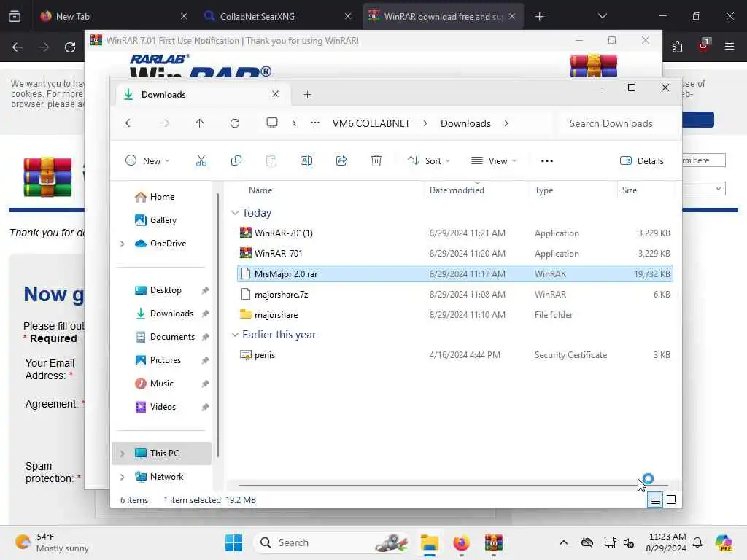Copy the selected file in Explorer toolbar
747x560 pixels.
point(236,161)
